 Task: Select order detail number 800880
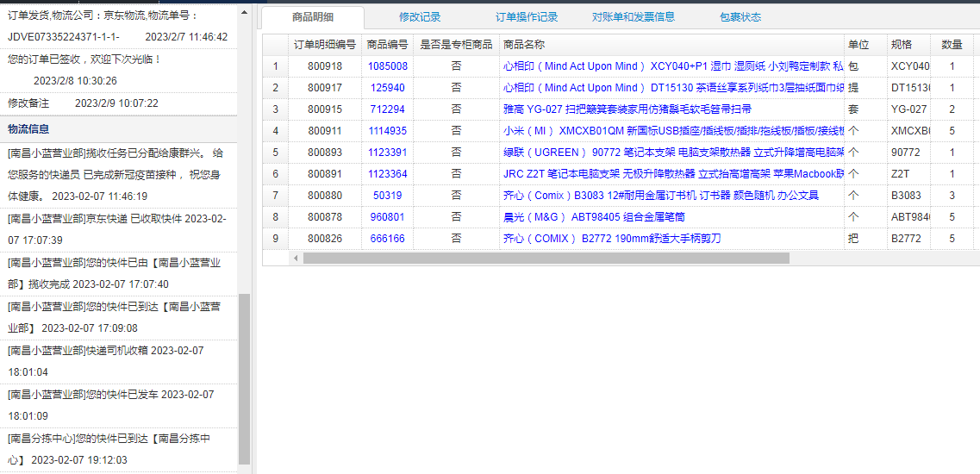pyautogui.click(x=325, y=196)
